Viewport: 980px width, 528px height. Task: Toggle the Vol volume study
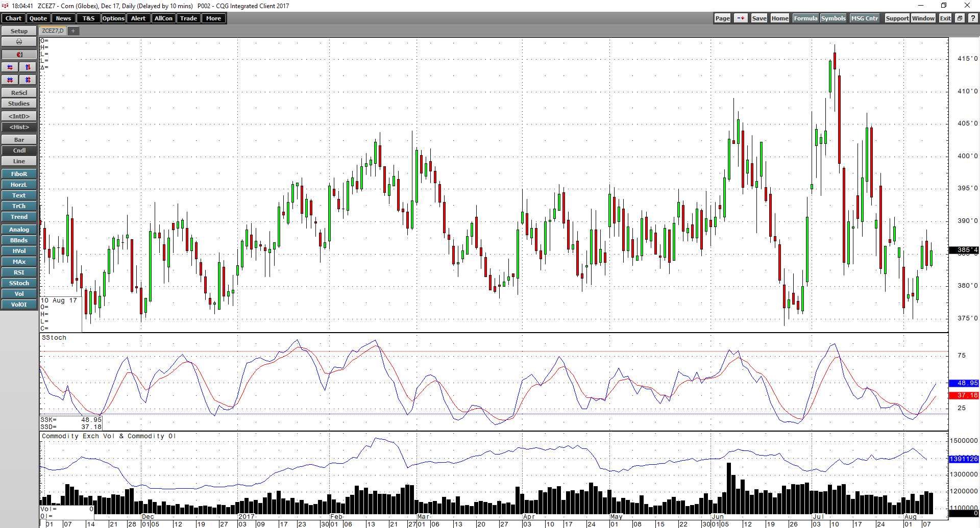(x=19, y=294)
